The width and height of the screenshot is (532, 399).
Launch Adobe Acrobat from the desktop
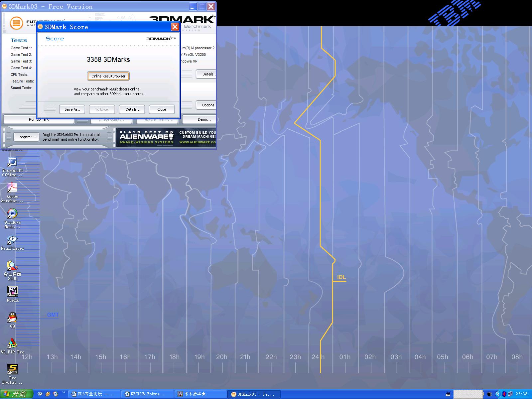pos(12,188)
